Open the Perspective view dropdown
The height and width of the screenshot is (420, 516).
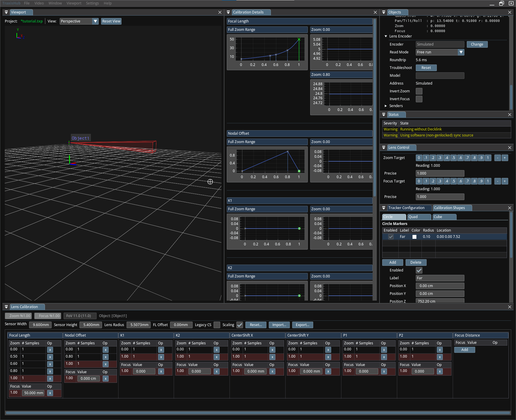coord(79,21)
